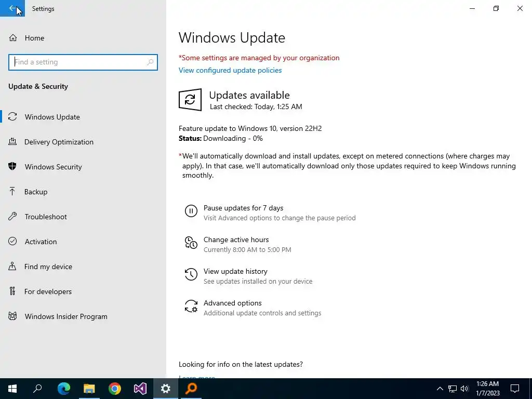Open File Explorer from the taskbar
This screenshot has height=399, width=532.
click(89, 389)
